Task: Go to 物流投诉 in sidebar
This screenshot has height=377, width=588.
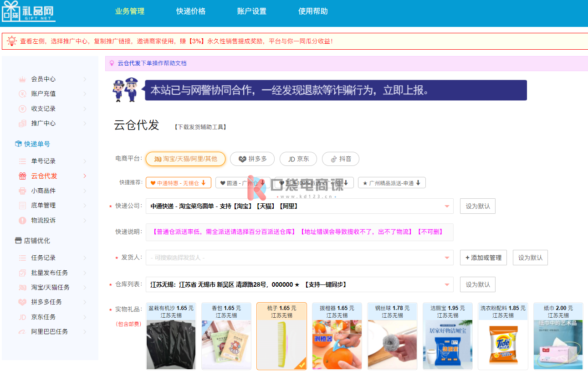Action: [x=43, y=221]
